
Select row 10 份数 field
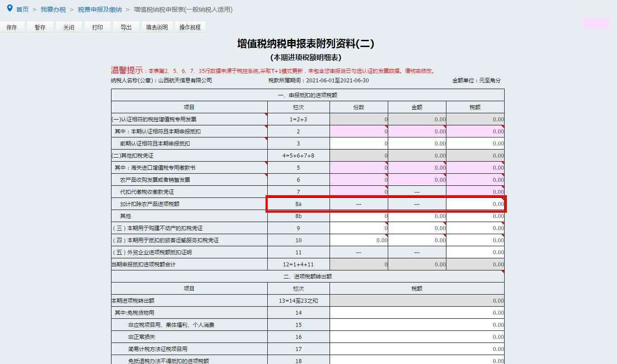359,240
